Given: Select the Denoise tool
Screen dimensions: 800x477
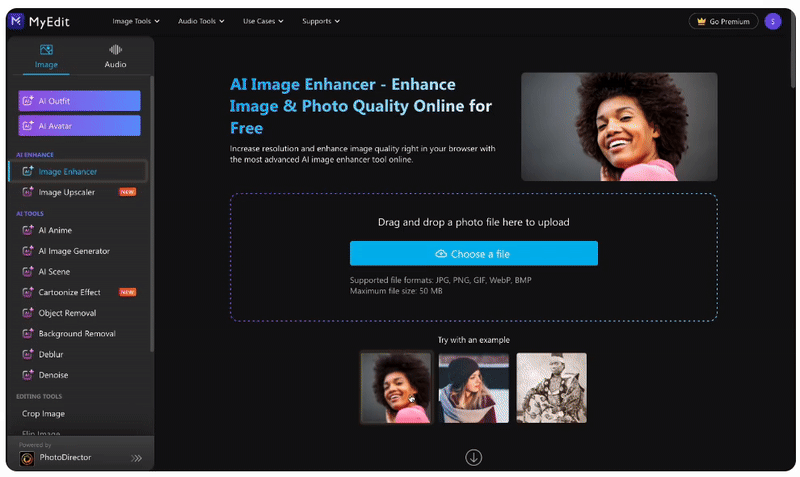Looking at the screenshot, I should pyautogui.click(x=53, y=375).
